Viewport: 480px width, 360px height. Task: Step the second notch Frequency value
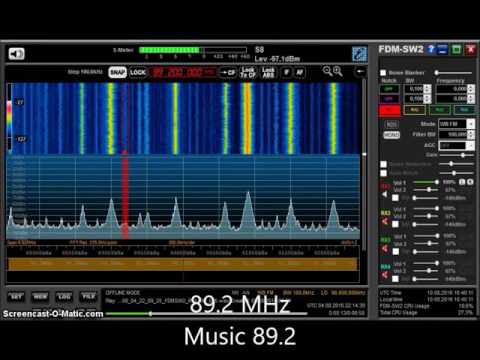click(x=471, y=99)
